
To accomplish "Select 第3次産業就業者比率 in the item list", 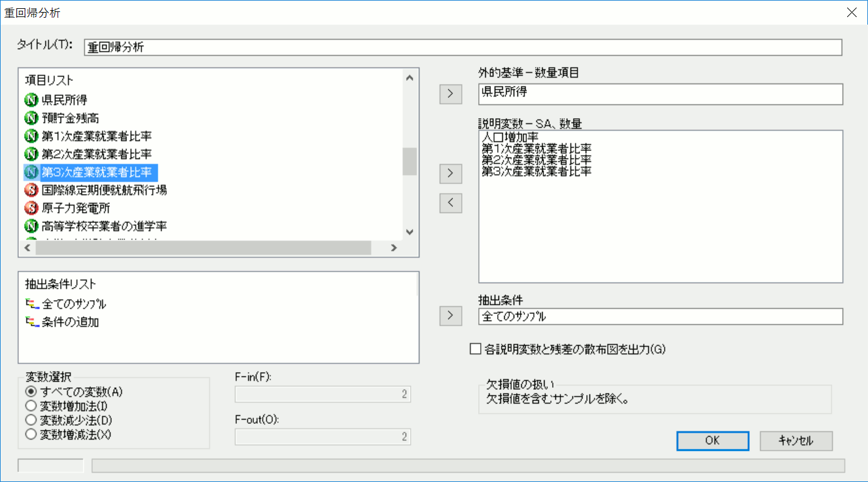I will [x=99, y=172].
